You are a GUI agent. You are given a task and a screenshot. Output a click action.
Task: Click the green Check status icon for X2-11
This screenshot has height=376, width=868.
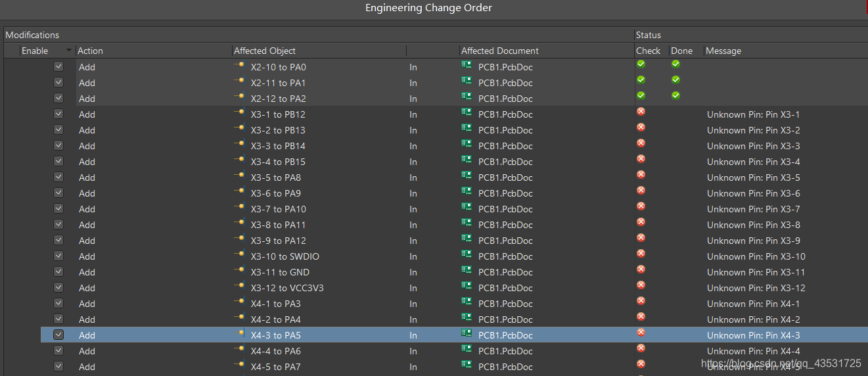[x=641, y=80]
